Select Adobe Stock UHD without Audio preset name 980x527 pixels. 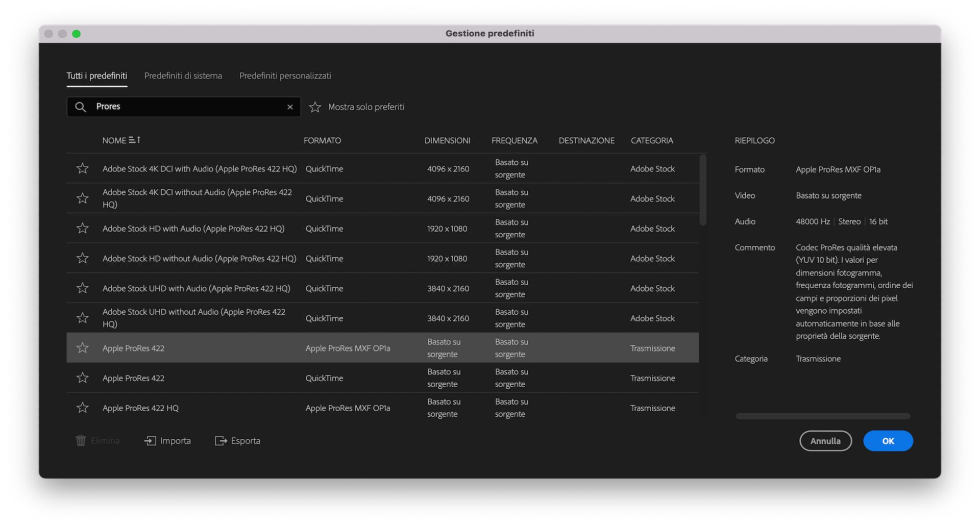(194, 318)
